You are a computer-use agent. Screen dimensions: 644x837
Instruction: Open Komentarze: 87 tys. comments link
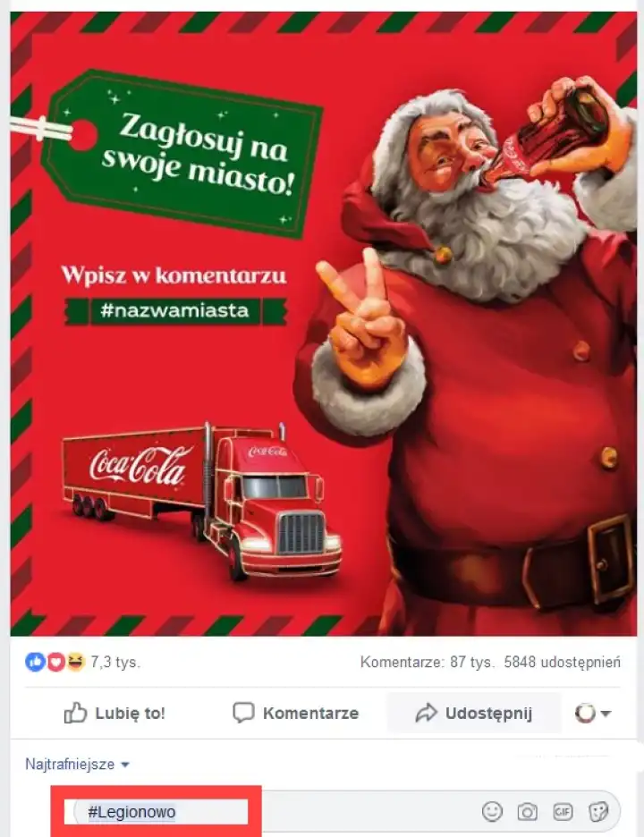(427, 662)
